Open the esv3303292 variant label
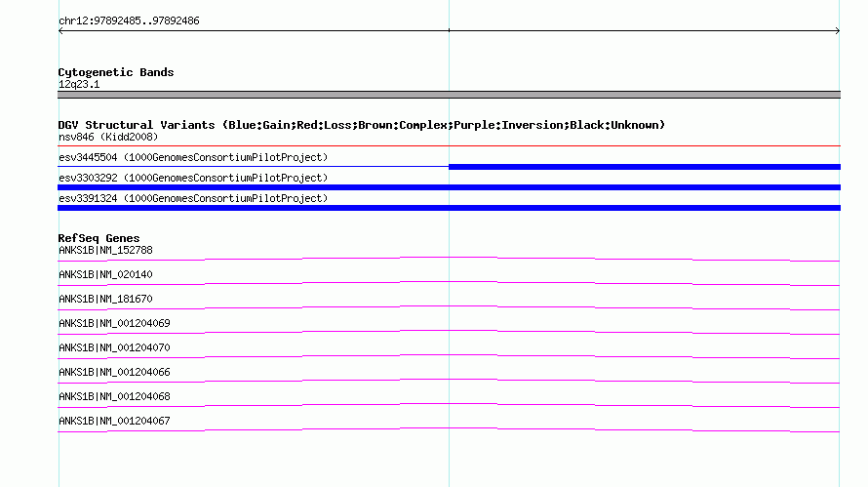Image resolution: width=868 pixels, height=487 pixels. [x=193, y=178]
